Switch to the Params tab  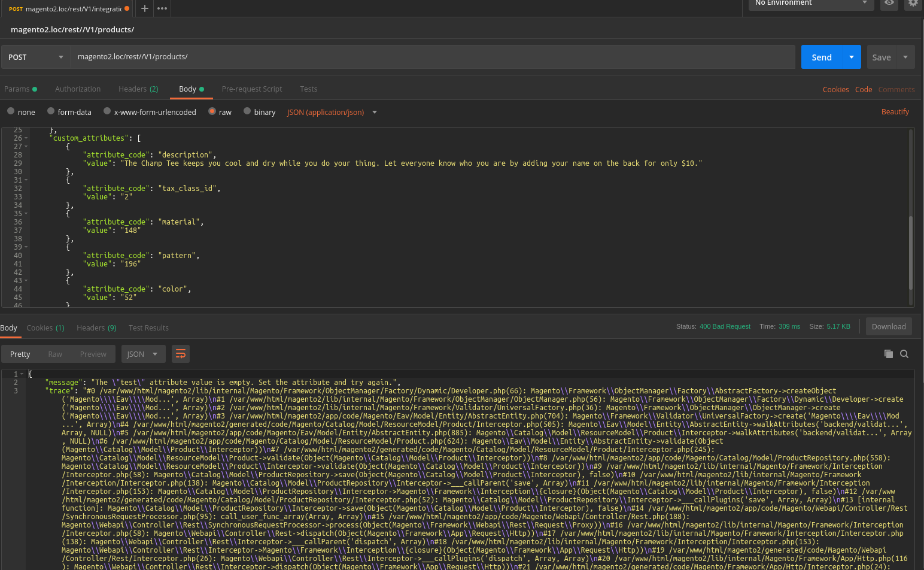(20, 89)
